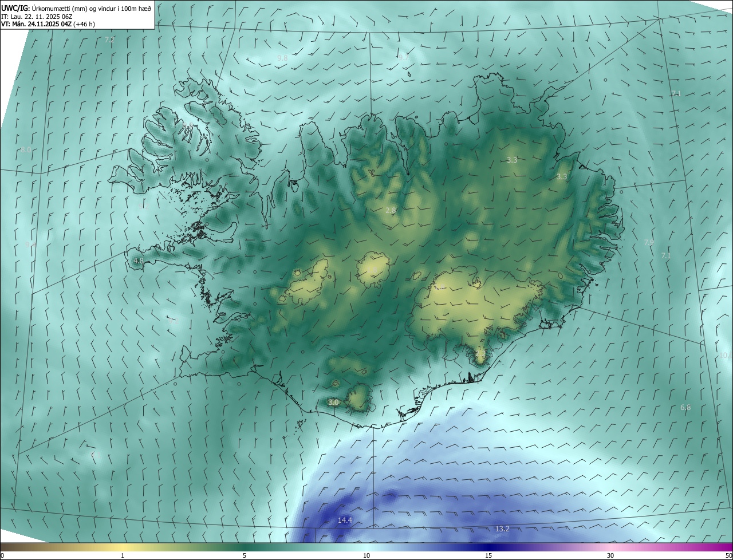The width and height of the screenshot is (733, 560).
Task: Click the 14.4 maximum value label
Action: (345, 520)
